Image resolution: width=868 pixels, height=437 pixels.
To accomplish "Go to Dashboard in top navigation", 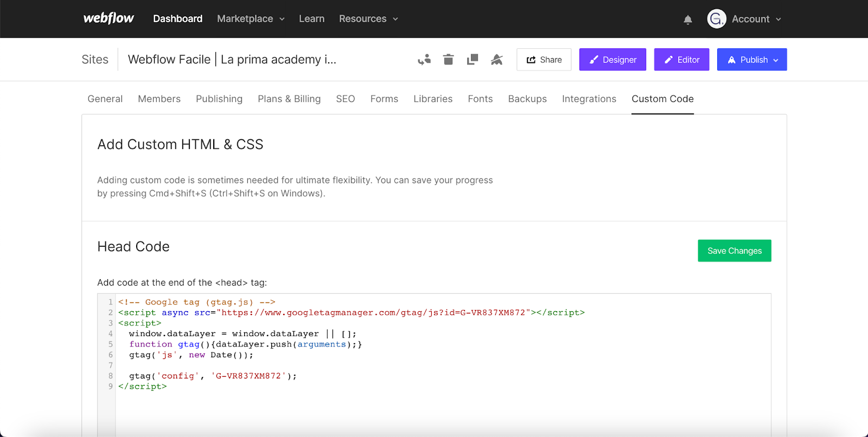I will (178, 19).
